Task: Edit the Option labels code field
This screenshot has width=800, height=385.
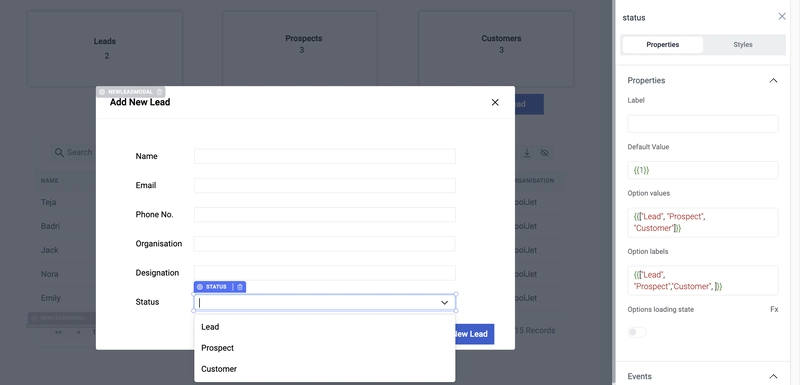Action: pos(703,280)
